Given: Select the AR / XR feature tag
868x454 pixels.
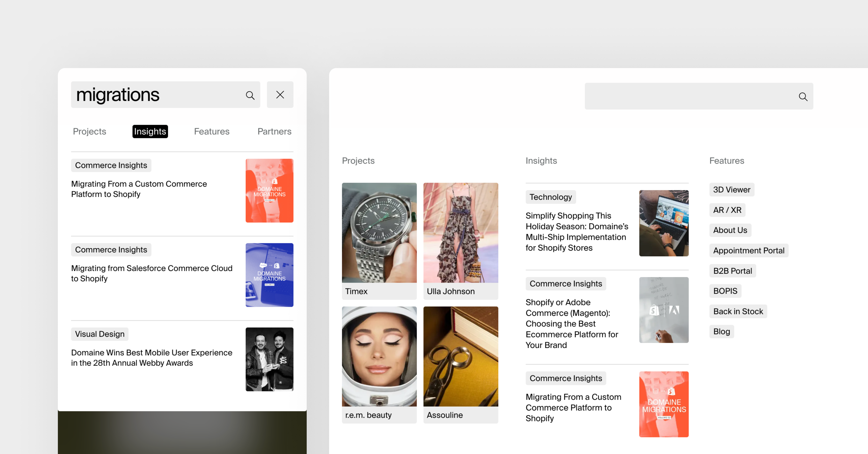Looking at the screenshot, I should [727, 210].
